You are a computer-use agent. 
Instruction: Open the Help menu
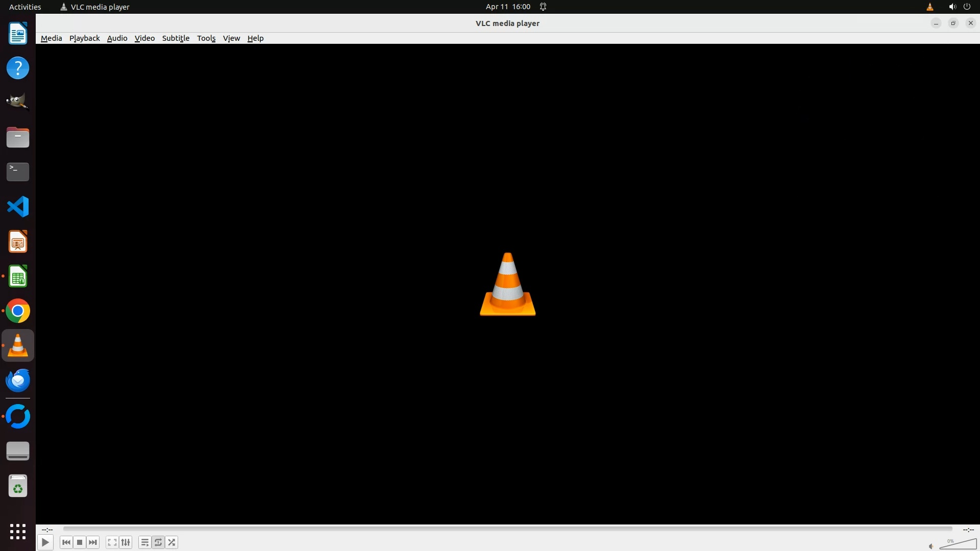pyautogui.click(x=255, y=38)
